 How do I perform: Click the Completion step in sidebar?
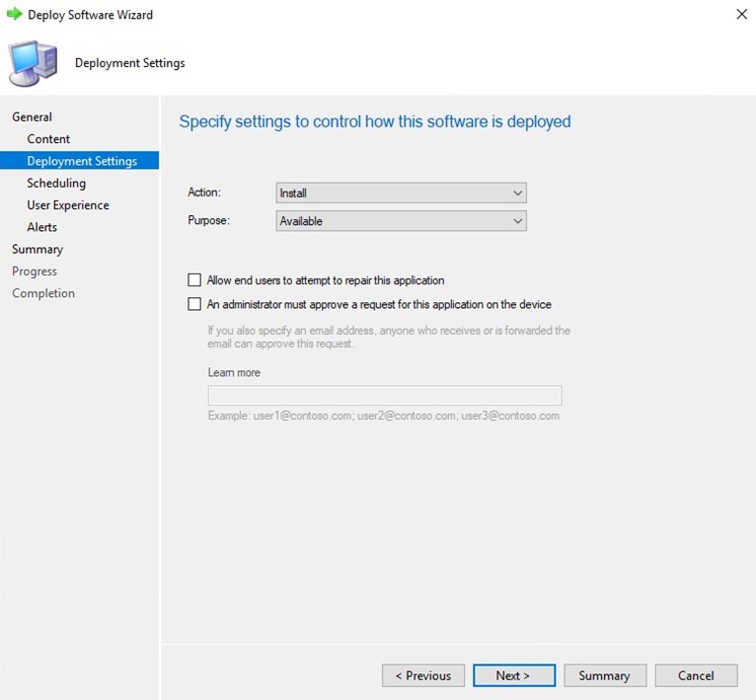43,293
